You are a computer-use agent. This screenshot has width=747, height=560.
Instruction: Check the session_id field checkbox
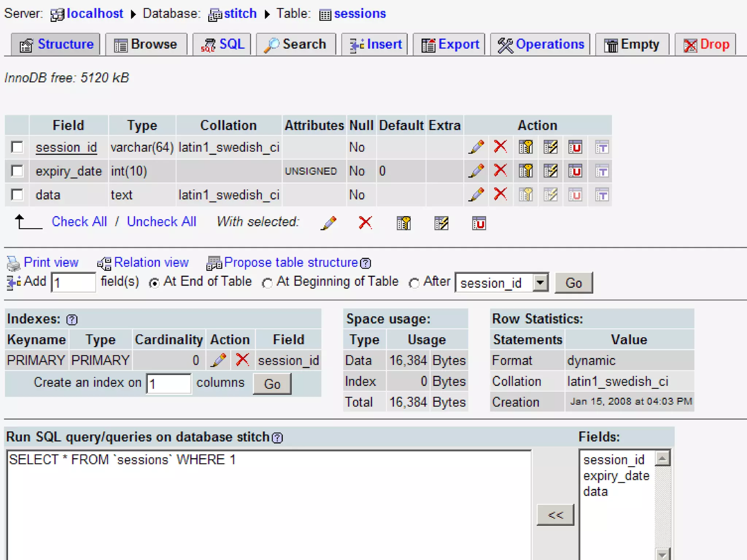(x=17, y=147)
